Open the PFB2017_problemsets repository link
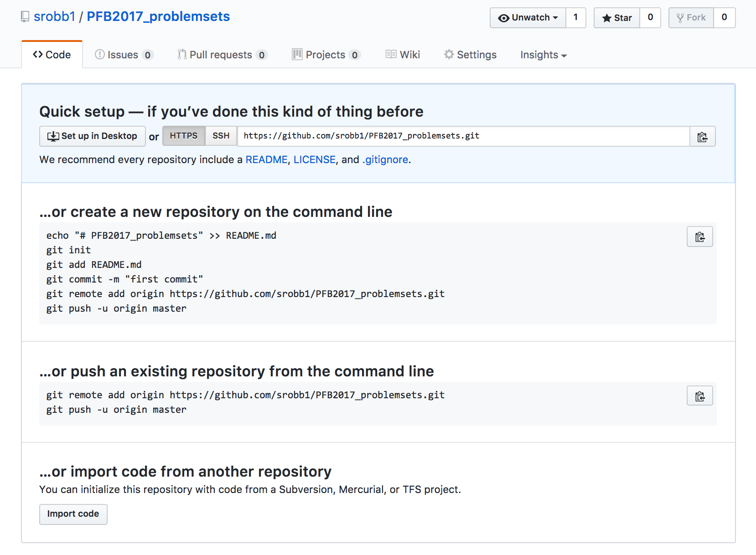756x555 pixels. click(158, 16)
